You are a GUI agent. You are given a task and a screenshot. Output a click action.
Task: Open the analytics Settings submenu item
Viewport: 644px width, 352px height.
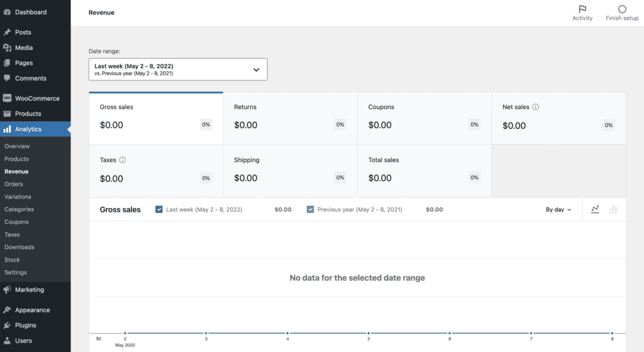16,272
